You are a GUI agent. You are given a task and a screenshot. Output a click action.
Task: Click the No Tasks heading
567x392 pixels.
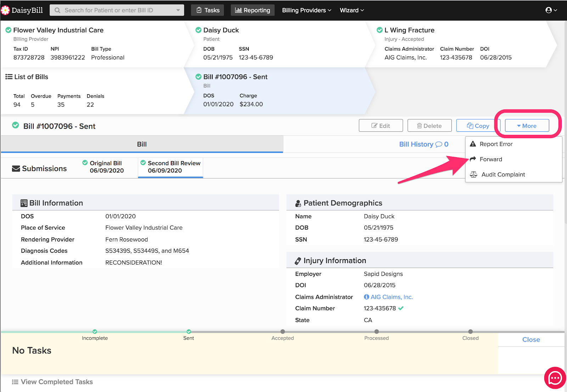(32, 351)
